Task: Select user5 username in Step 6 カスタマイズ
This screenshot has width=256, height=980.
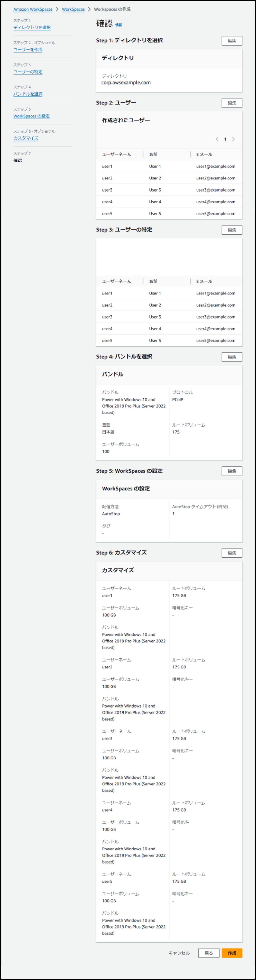Action: (107, 881)
